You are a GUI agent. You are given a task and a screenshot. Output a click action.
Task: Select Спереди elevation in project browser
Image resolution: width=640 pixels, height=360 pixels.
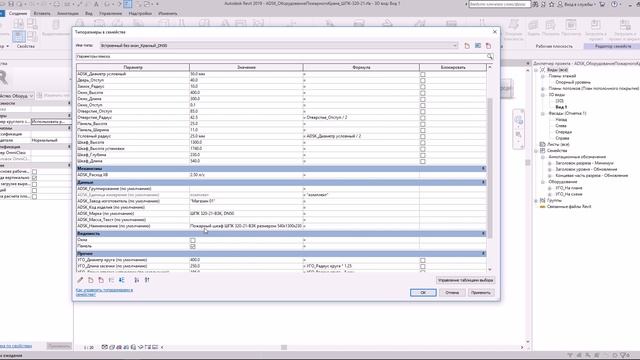click(x=563, y=132)
